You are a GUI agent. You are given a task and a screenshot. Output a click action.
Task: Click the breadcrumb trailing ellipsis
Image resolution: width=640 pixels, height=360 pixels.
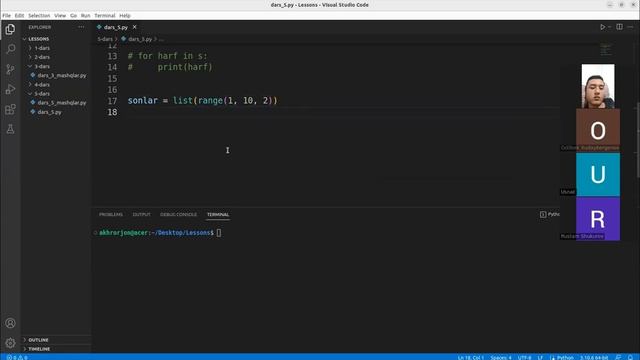point(161,39)
